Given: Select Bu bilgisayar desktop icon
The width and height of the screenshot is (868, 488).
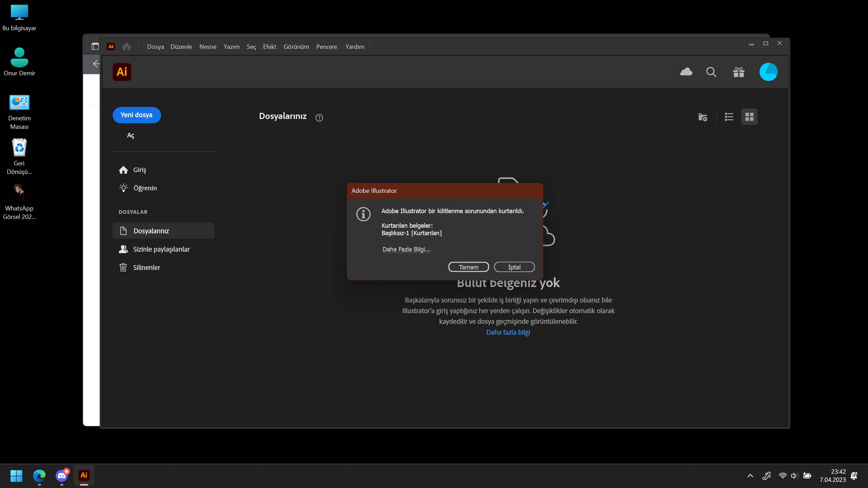Looking at the screenshot, I should click(x=19, y=18).
